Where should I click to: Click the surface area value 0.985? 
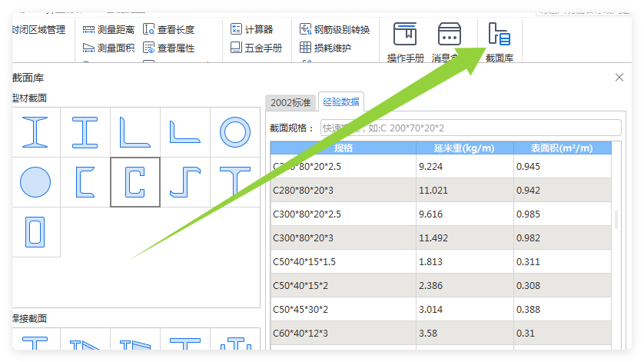[528, 214]
